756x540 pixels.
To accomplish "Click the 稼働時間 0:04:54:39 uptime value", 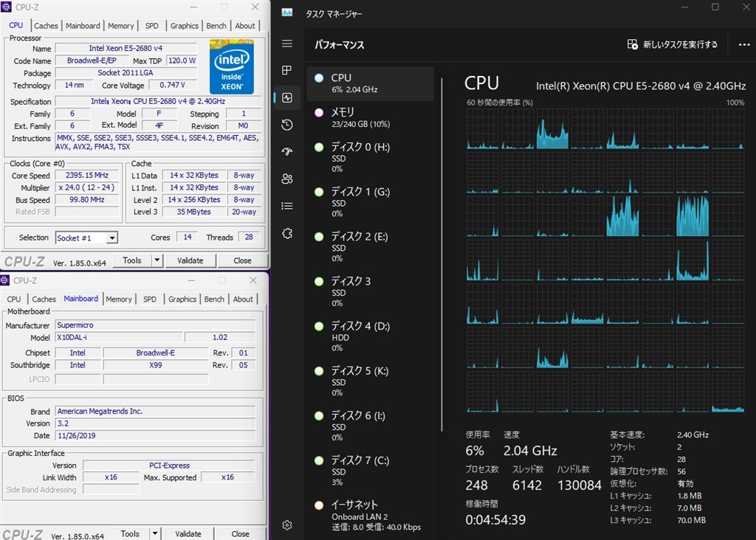I will 495,520.
